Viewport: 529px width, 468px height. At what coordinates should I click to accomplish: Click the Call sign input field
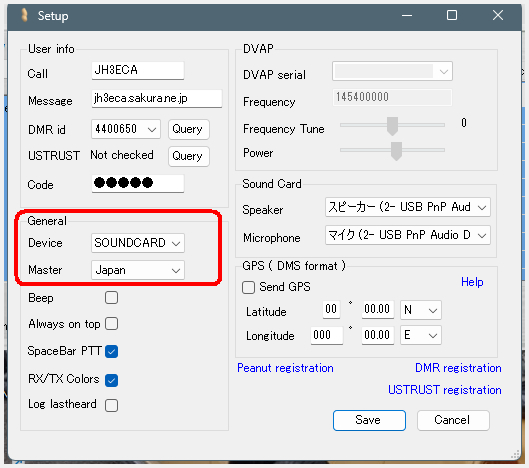[138, 71]
